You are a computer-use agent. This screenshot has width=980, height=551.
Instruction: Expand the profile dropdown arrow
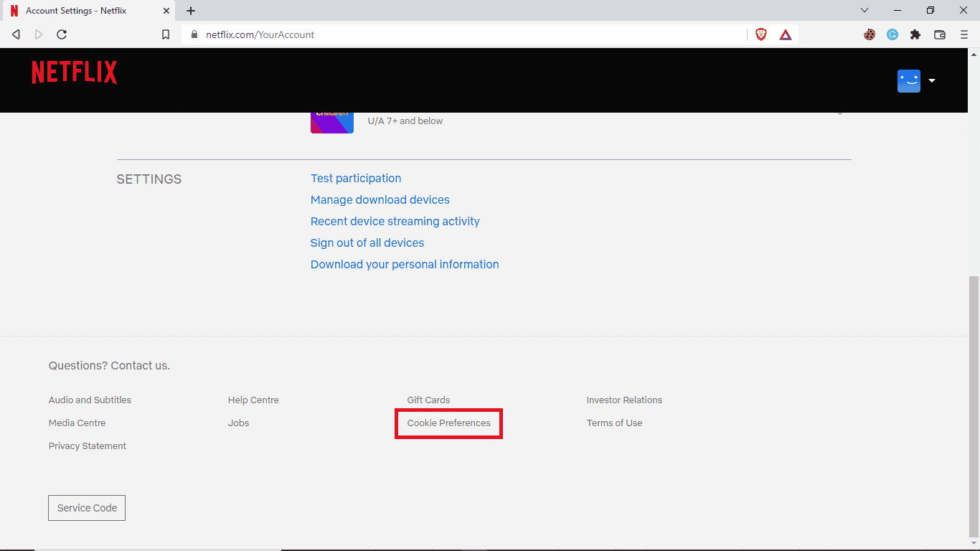click(x=932, y=80)
